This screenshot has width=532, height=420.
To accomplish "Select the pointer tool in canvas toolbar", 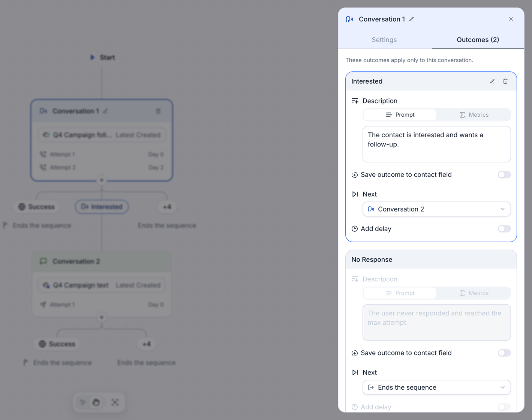I will [82, 402].
